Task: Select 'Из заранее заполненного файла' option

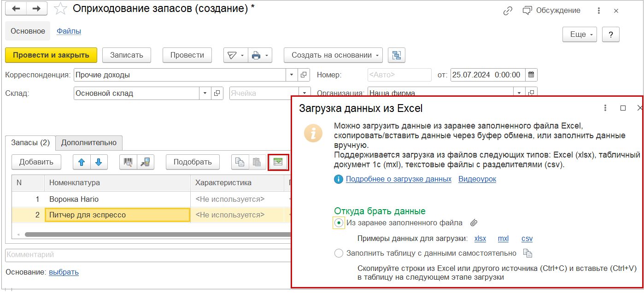Action: (x=339, y=223)
